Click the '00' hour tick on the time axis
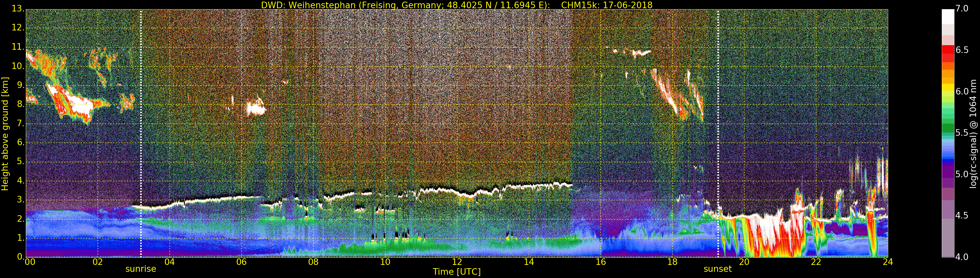 30,262
